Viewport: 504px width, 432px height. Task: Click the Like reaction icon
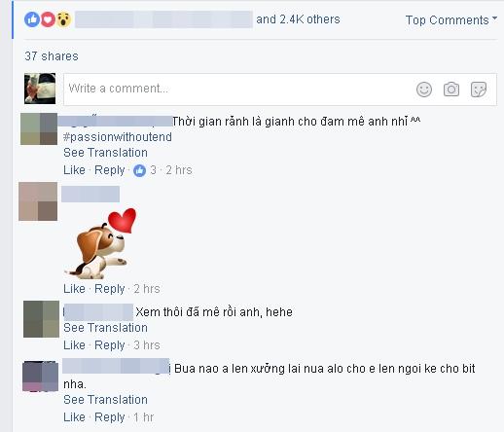(32, 19)
